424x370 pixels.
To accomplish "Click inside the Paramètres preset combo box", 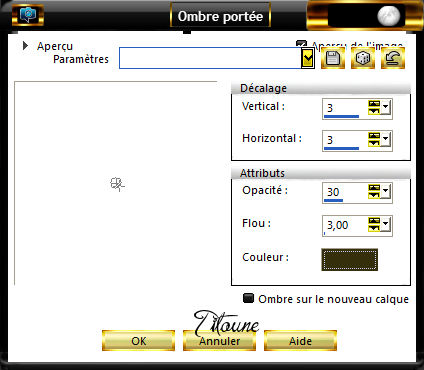I will [x=210, y=58].
